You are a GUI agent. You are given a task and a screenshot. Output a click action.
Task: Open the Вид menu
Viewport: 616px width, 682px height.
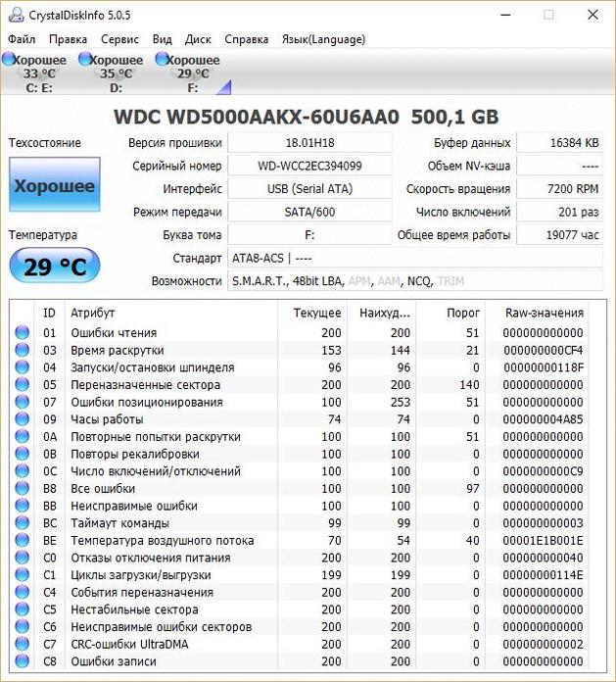163,39
